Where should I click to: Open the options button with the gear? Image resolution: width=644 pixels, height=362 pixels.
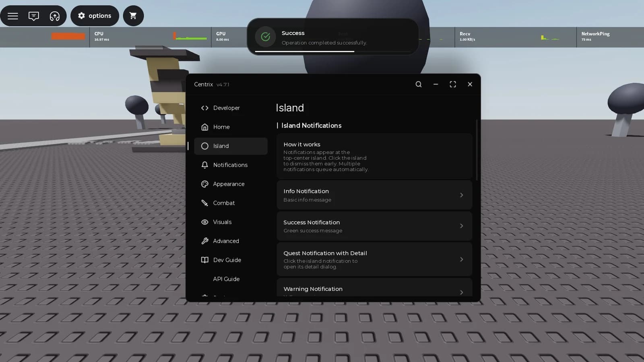[95, 16]
